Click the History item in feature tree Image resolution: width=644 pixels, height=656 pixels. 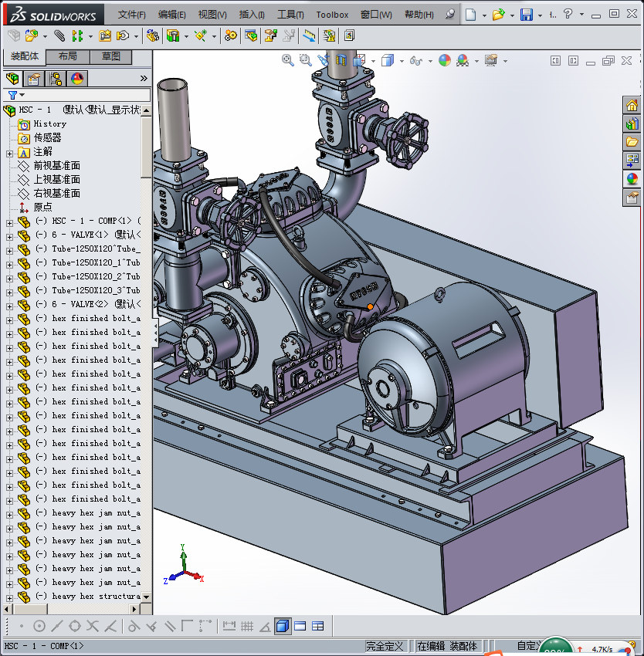[x=49, y=124]
